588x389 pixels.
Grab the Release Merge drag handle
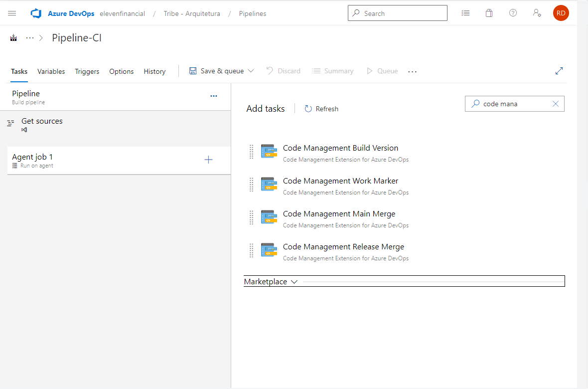(252, 250)
